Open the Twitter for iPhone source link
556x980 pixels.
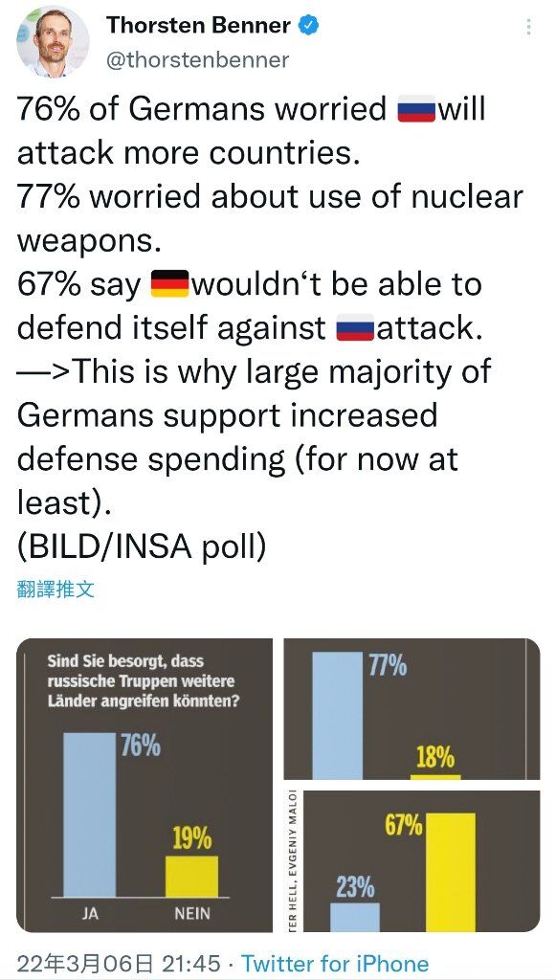(x=335, y=963)
